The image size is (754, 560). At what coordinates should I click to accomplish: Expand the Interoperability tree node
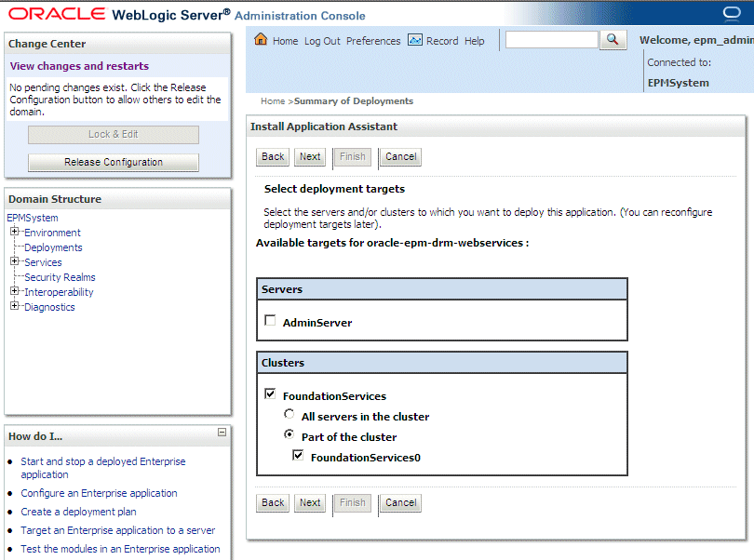click(14, 291)
